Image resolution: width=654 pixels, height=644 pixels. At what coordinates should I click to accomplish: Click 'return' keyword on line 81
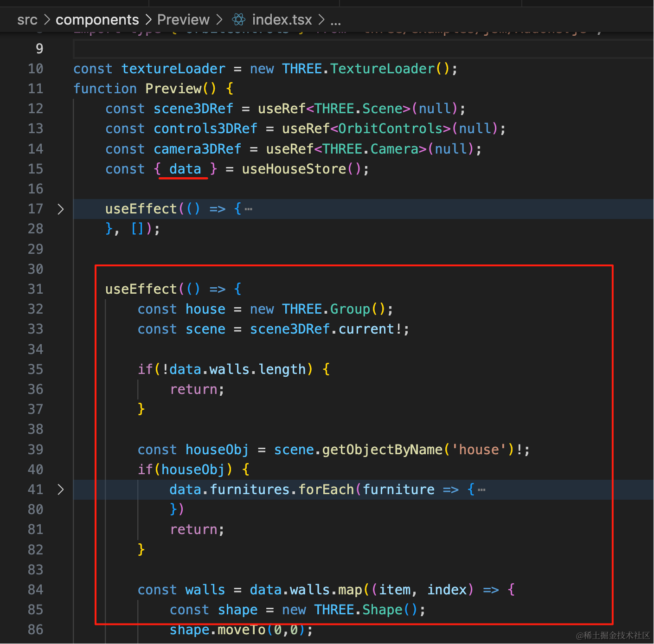click(193, 529)
